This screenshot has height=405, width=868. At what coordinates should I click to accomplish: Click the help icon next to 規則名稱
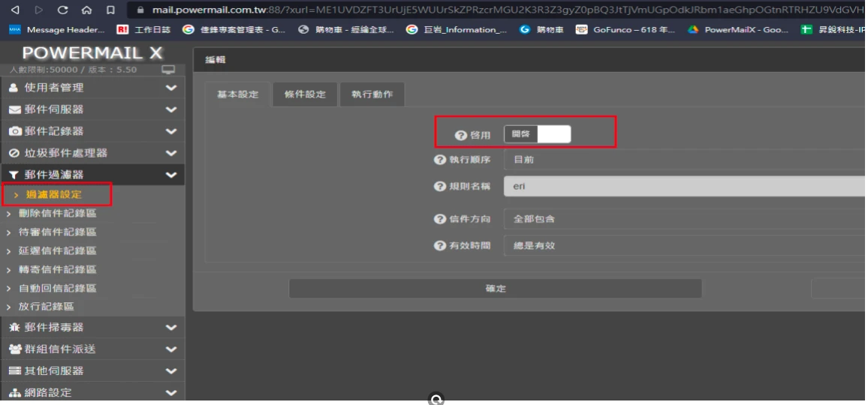coord(439,187)
